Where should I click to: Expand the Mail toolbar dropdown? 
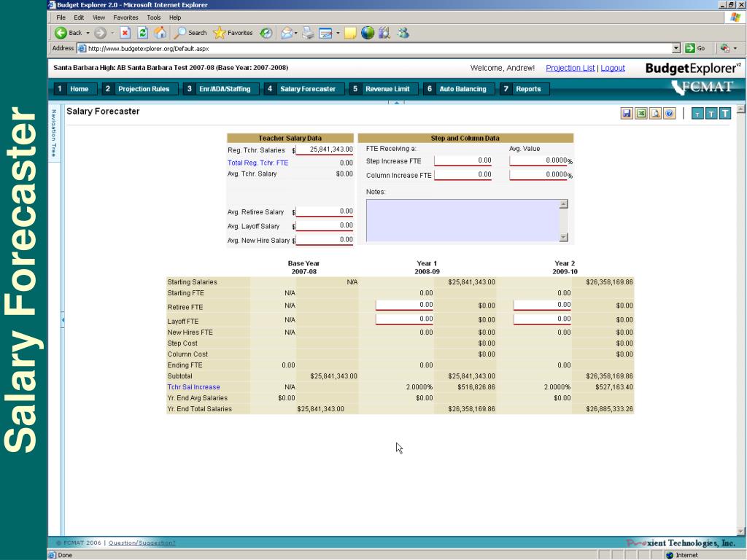pyautogui.click(x=295, y=32)
